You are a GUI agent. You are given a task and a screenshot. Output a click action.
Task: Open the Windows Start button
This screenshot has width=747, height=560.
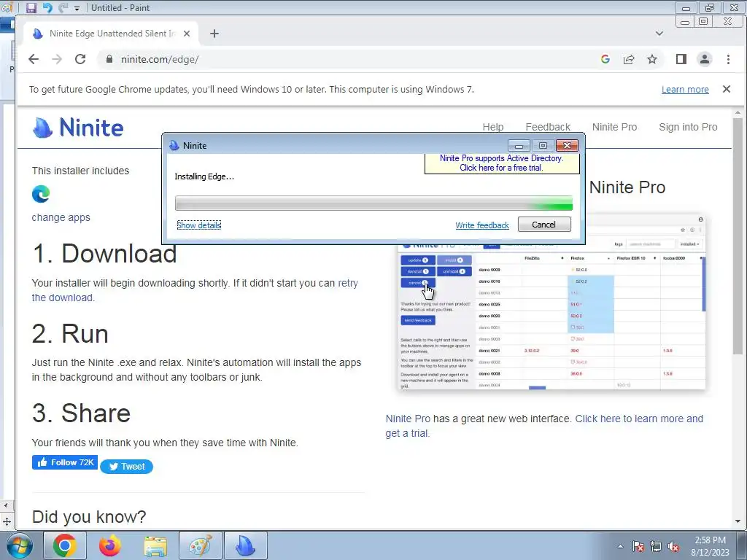tap(18, 545)
